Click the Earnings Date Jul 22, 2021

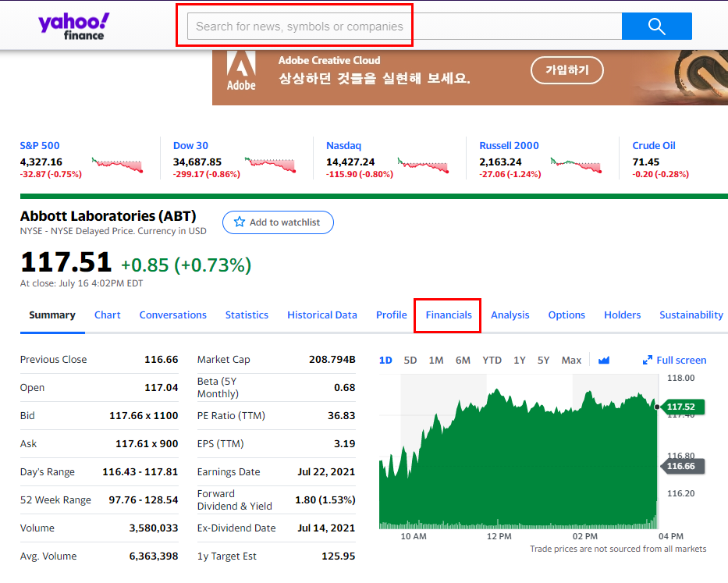pos(326,471)
